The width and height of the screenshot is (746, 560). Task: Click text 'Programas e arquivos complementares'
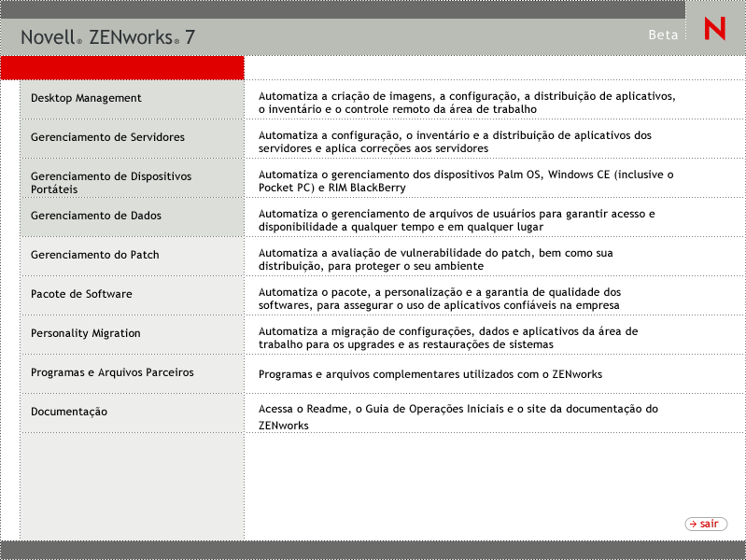pos(430,374)
